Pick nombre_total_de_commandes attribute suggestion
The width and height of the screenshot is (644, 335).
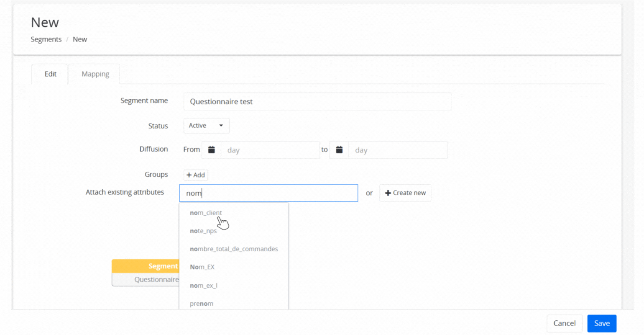[x=233, y=249]
